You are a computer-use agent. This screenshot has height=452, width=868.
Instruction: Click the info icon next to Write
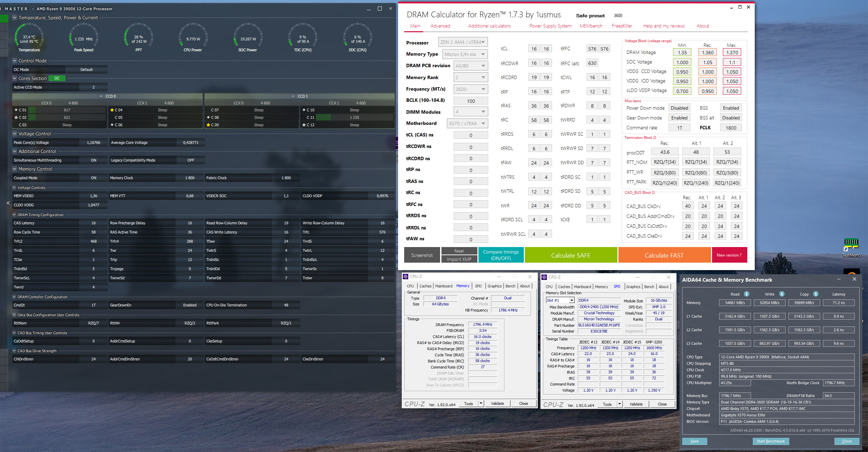click(782, 294)
